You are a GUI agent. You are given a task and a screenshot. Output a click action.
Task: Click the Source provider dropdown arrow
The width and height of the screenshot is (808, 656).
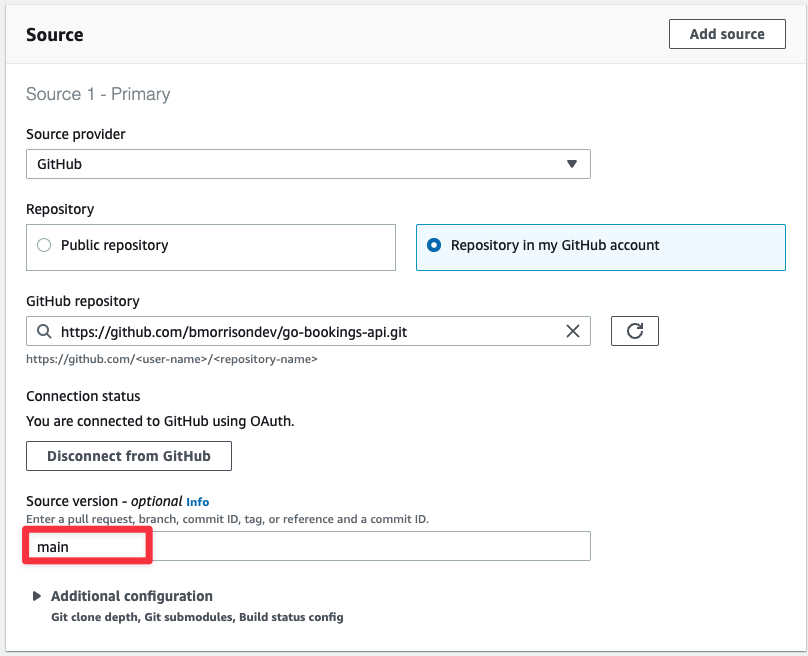click(x=571, y=164)
